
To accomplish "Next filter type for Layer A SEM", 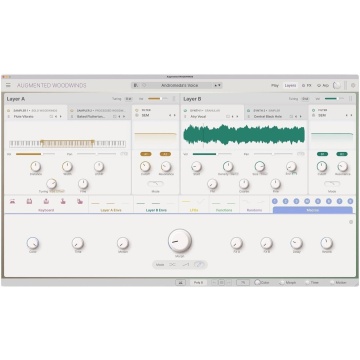I will (174, 115).
